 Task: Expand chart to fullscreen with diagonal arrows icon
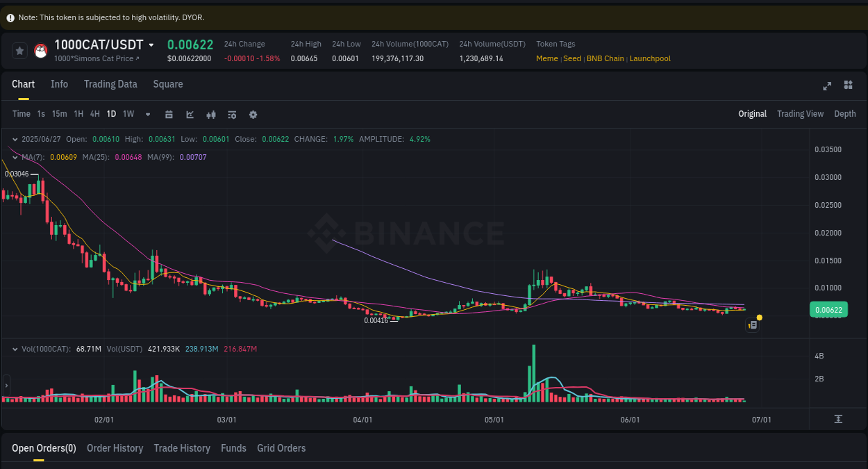827,85
